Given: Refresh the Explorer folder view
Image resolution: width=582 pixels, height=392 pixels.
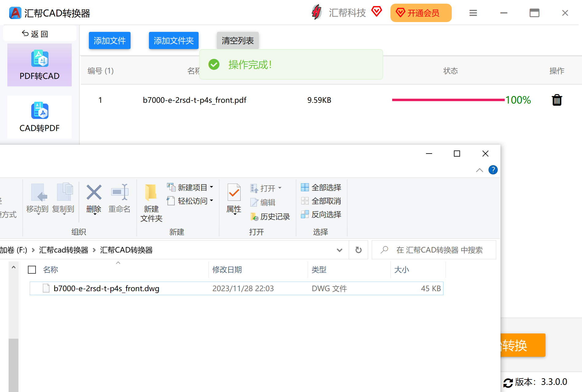Looking at the screenshot, I should (x=358, y=250).
